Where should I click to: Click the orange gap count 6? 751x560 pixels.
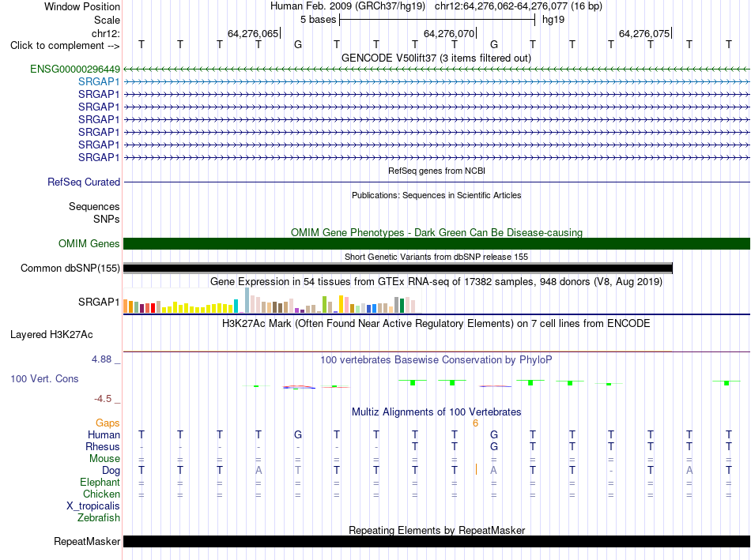[x=476, y=423]
